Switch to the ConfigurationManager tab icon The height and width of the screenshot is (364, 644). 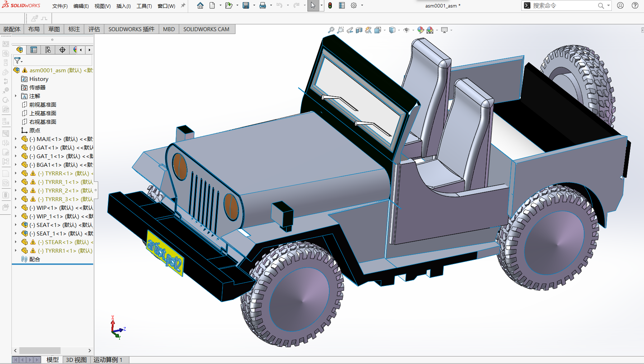point(48,50)
